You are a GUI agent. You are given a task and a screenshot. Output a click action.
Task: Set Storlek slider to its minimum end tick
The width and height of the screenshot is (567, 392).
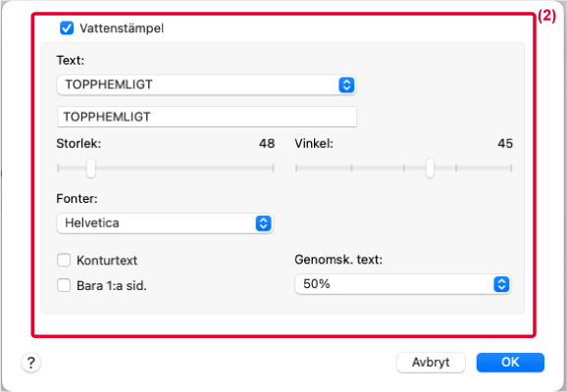coord(58,168)
